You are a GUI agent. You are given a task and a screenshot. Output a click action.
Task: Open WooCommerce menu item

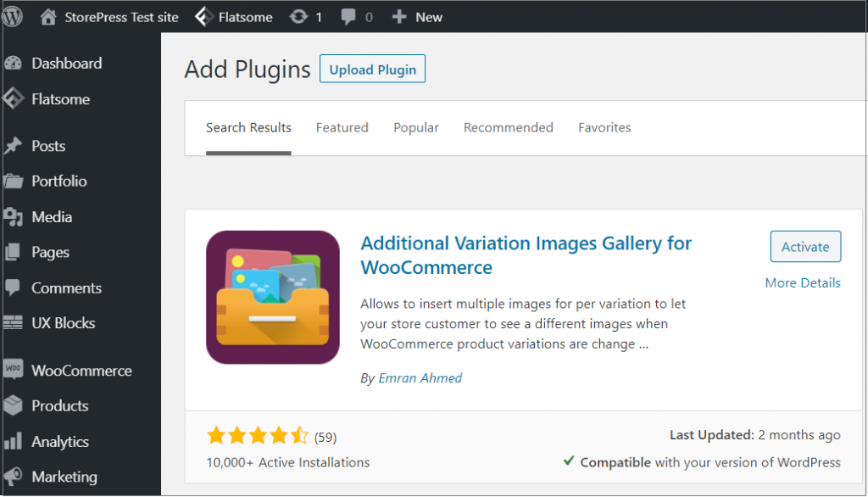(x=81, y=370)
